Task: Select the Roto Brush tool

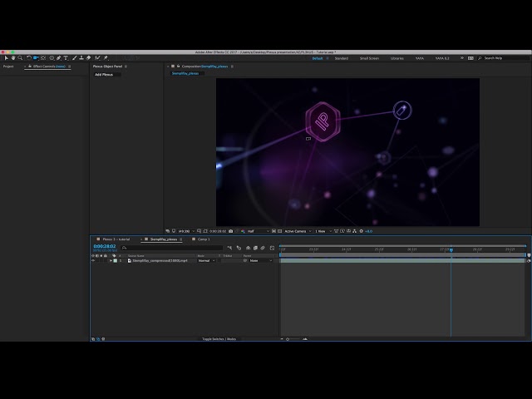Action: 98,58
